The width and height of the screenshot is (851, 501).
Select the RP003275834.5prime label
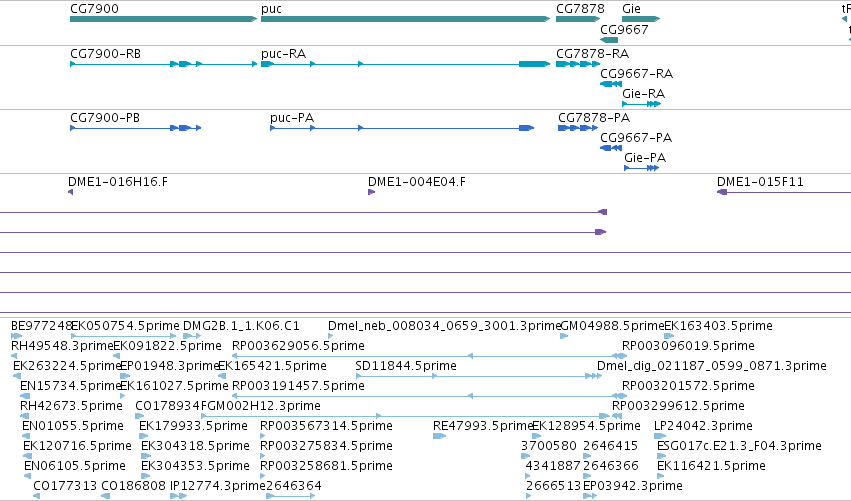tap(326, 446)
